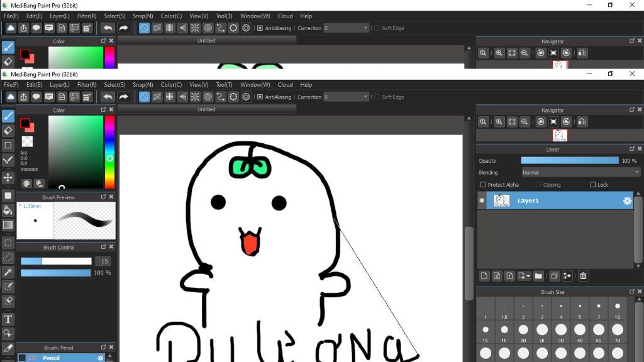Open File menu in the front window
Viewport: 644px width, 362px height.
coord(11,85)
